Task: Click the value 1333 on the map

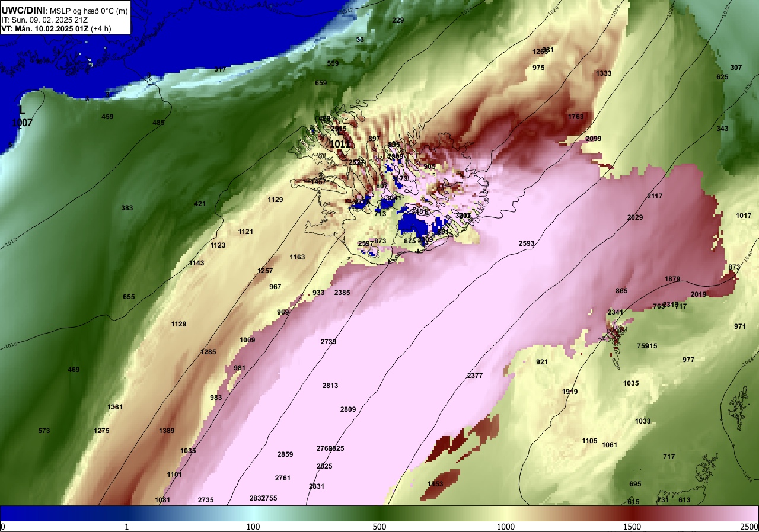Action: pos(604,73)
